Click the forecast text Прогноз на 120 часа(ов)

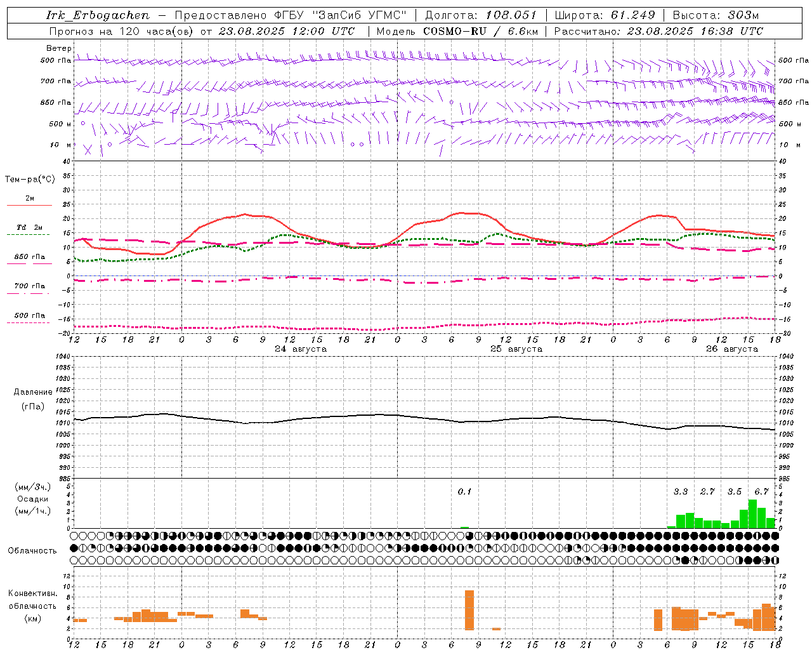(x=122, y=31)
